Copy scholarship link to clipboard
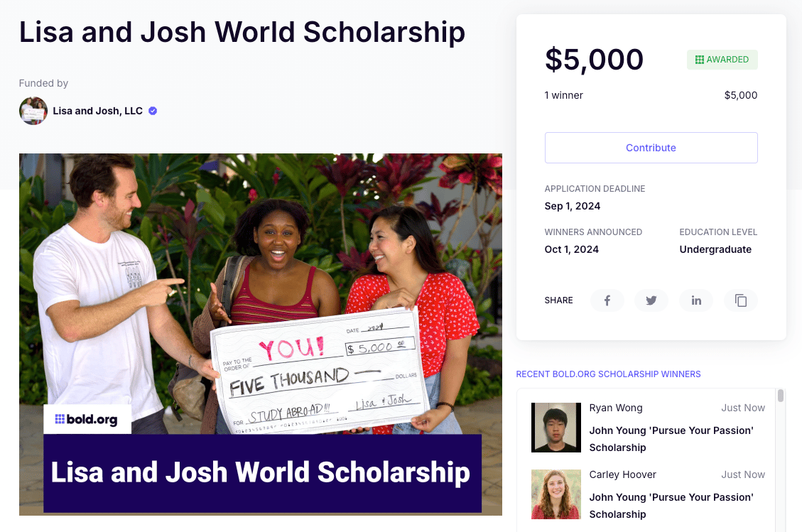Viewport: 802px width, 532px height. click(x=741, y=300)
